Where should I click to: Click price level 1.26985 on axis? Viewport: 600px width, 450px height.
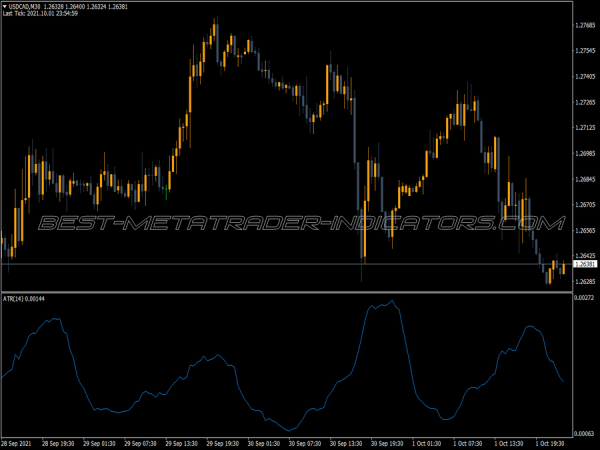[x=585, y=153]
